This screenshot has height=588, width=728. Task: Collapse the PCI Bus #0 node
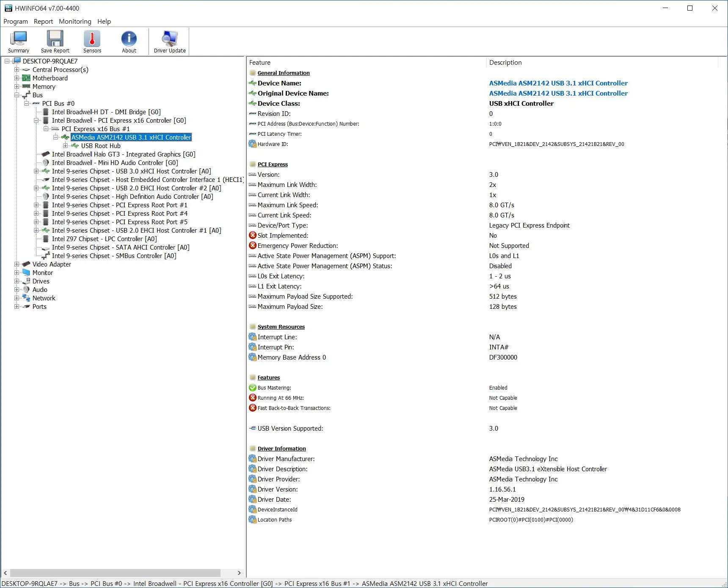(27, 103)
